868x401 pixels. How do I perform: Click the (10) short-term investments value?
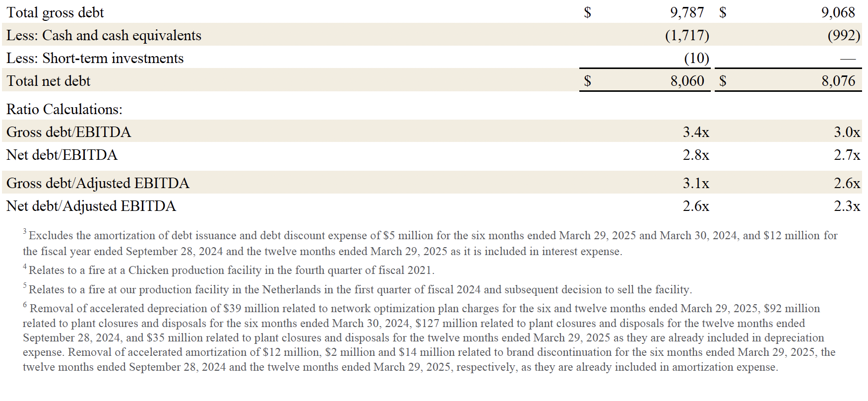coord(696,58)
